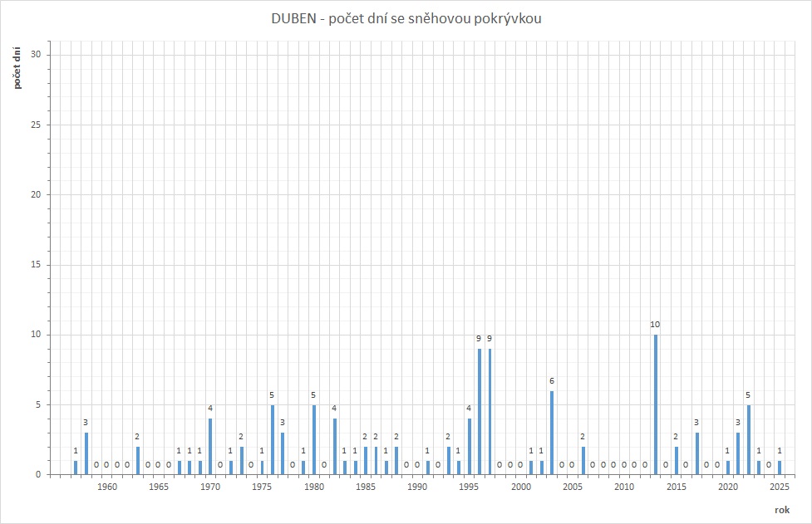The width and height of the screenshot is (812, 524).
Task: Click the 1973 bar with value 2
Action: [x=241, y=460]
